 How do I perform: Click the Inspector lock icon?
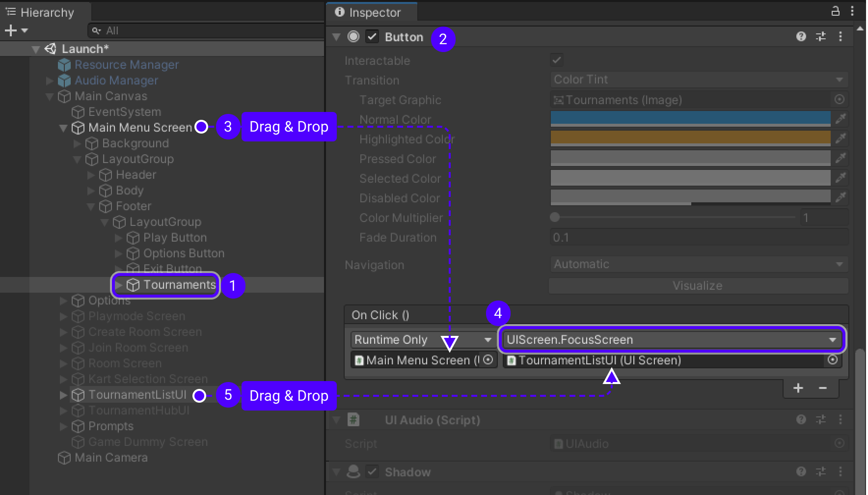pyautogui.click(x=835, y=11)
